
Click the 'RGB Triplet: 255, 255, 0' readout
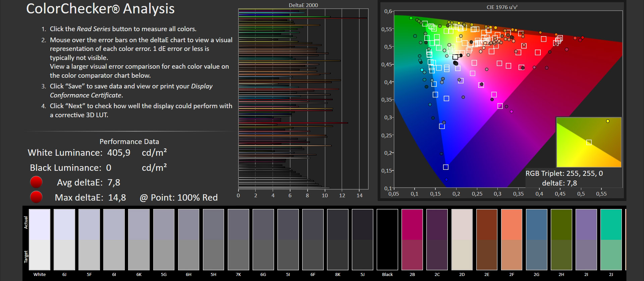[x=564, y=173]
